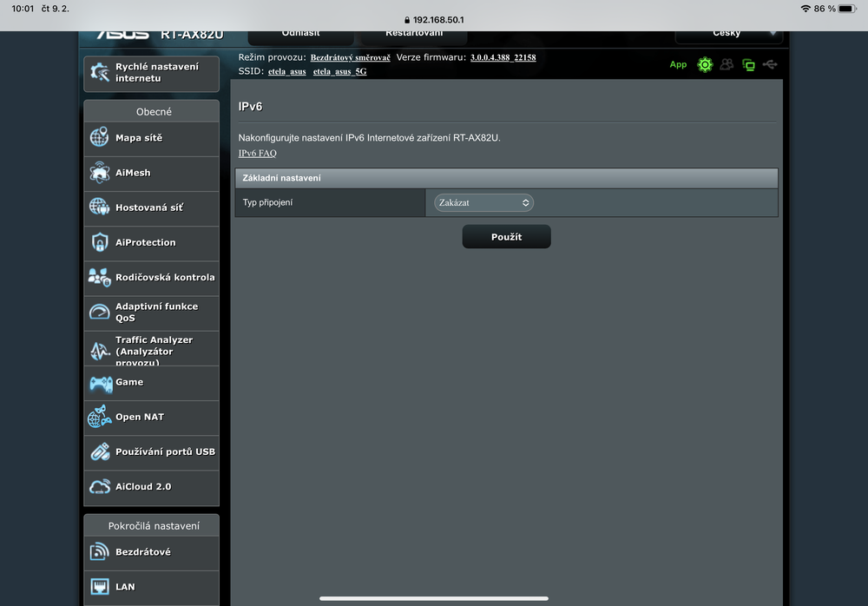Click the firmware version 3.0.0.4.388_22158 link

(503, 57)
